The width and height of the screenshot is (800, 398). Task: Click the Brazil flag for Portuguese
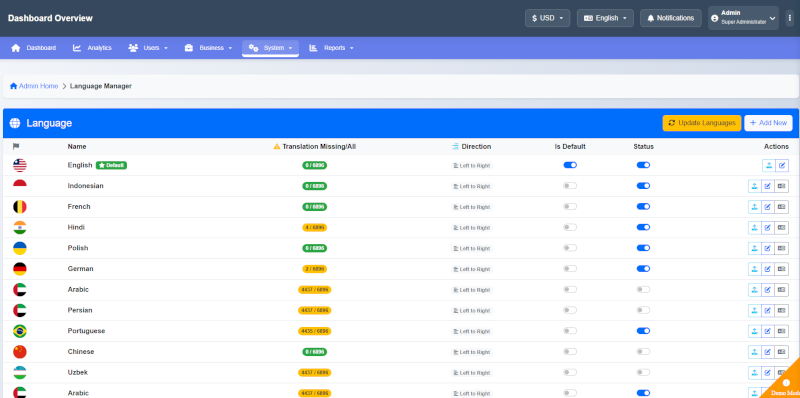(x=20, y=331)
